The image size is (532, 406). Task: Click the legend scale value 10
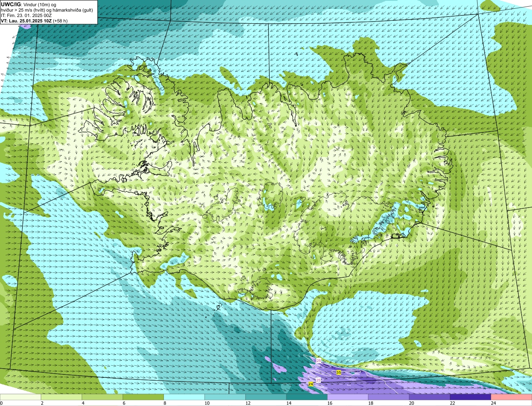[x=207, y=403]
